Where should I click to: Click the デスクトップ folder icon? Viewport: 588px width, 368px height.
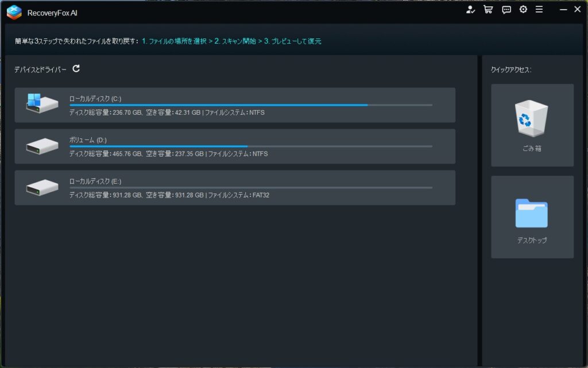532,214
